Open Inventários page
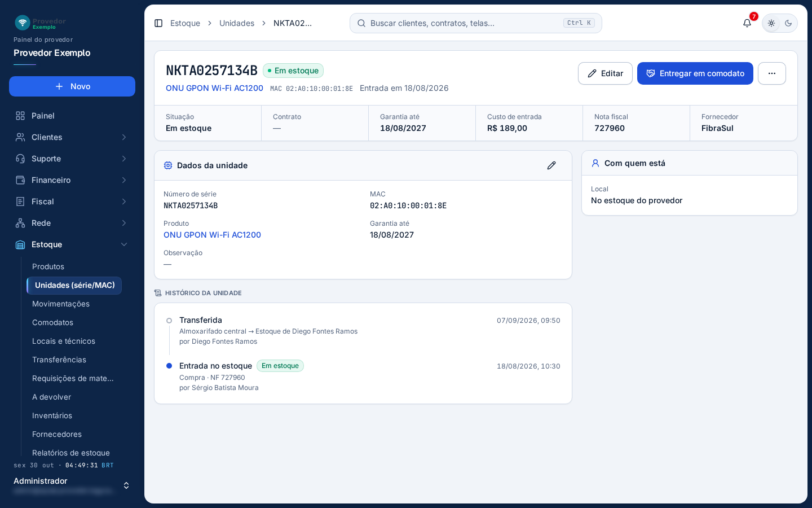Viewport: 812px width, 508px height. (52, 415)
